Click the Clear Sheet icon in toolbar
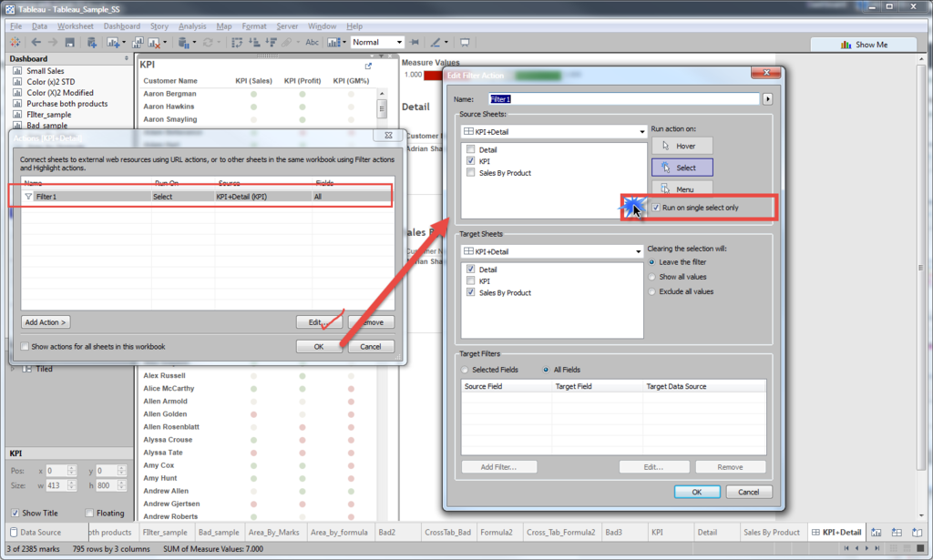 [153, 42]
